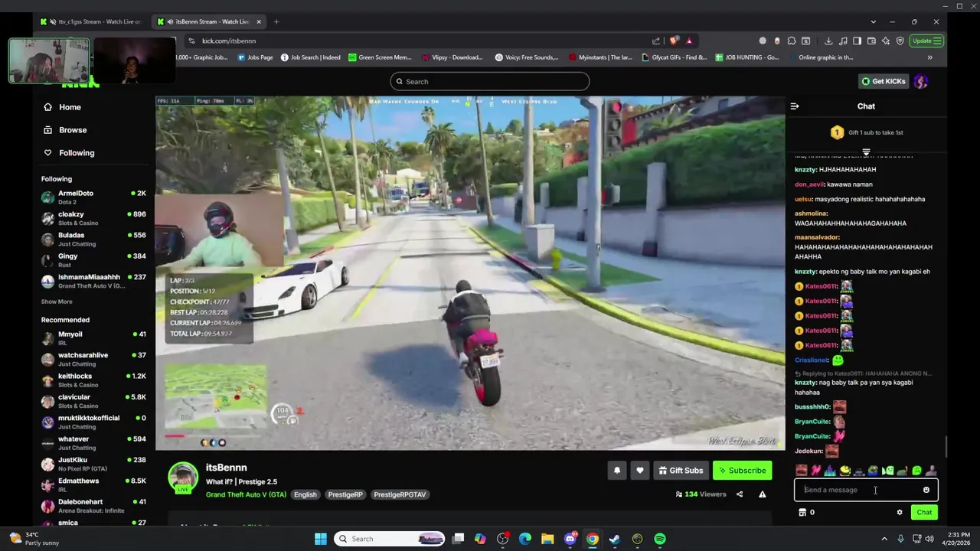Open Brave Shields lion icon
This screenshot has height=551, width=980.
[x=674, y=41]
